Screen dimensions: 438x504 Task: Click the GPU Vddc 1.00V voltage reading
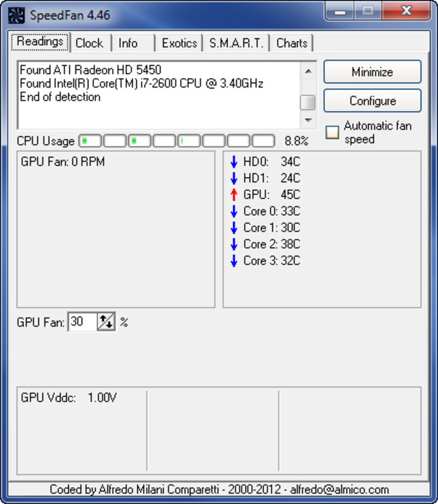pos(68,398)
